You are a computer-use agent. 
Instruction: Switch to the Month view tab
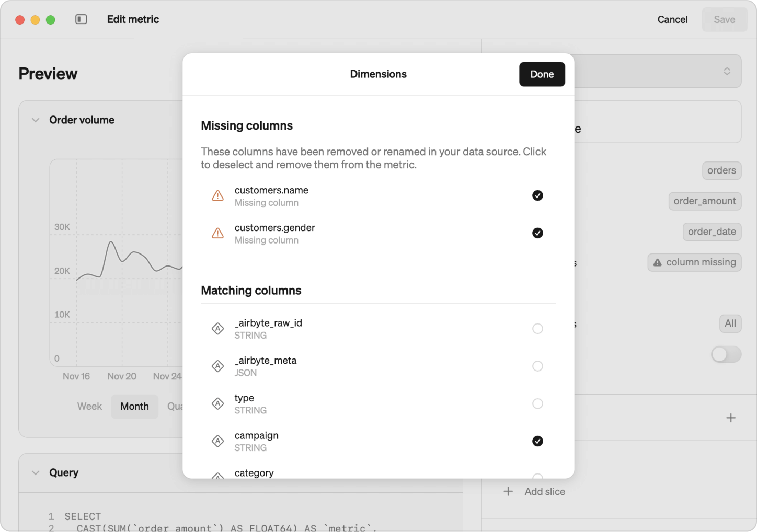click(x=134, y=406)
